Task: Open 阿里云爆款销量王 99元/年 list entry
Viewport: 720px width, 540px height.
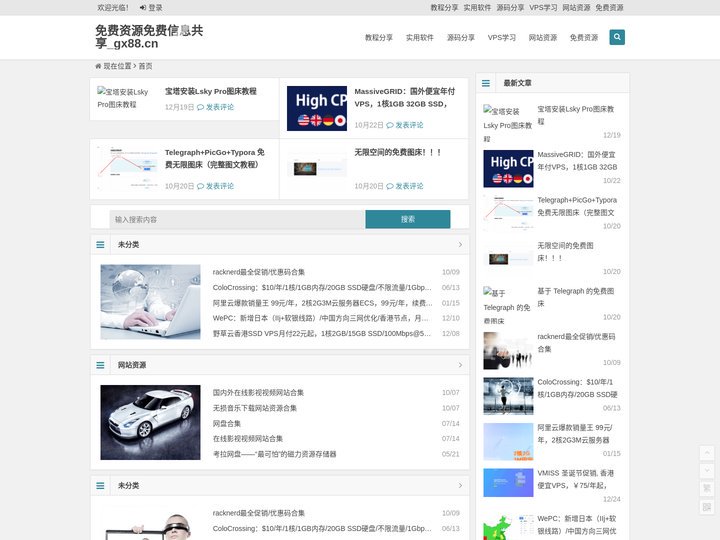Action: (x=322, y=303)
